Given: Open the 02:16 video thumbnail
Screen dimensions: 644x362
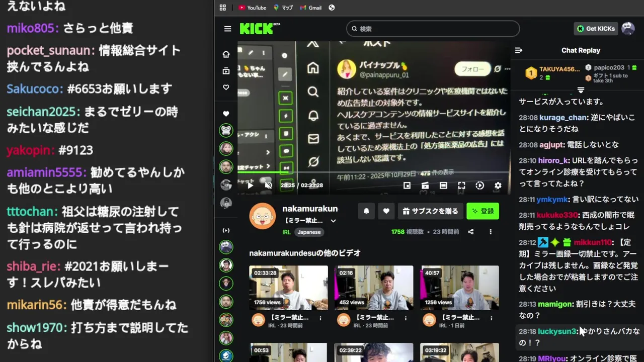Looking at the screenshot, I should 374,288.
